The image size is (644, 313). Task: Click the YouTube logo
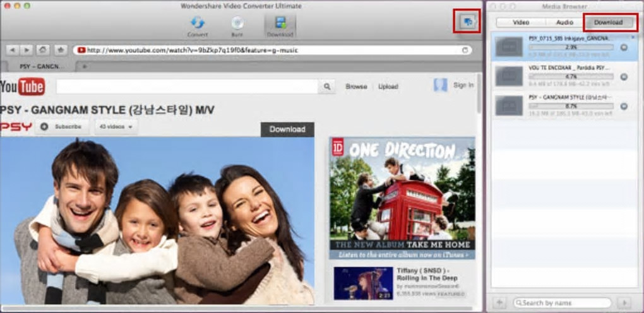coord(23,86)
